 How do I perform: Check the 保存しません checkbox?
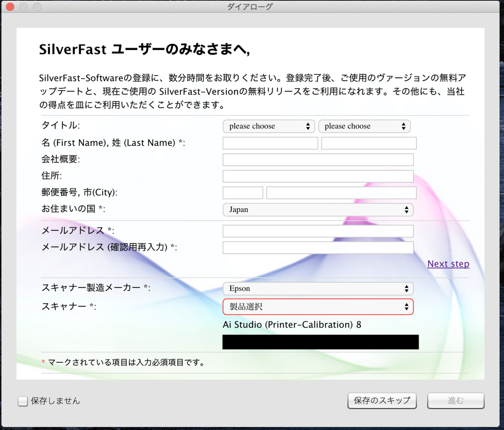coord(23,401)
